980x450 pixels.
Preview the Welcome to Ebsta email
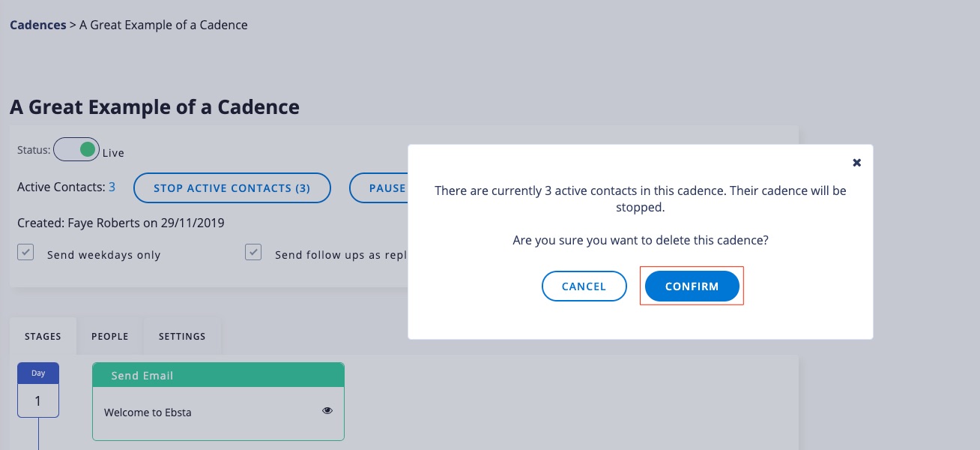(x=327, y=411)
